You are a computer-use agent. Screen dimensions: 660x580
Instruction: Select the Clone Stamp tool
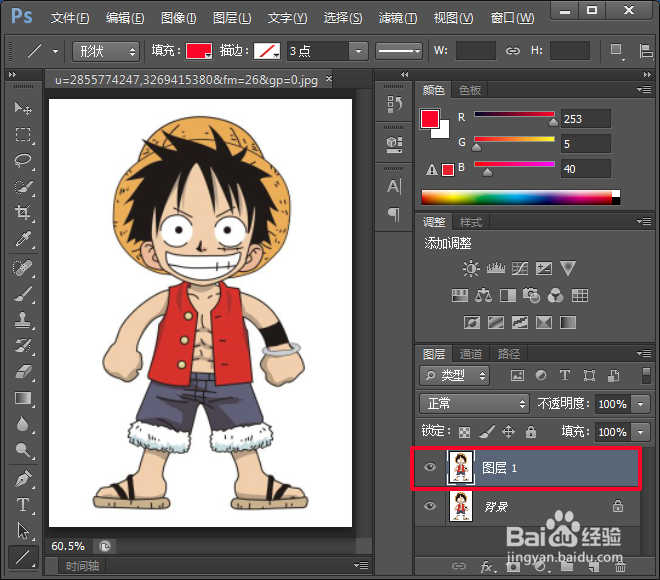pyautogui.click(x=23, y=320)
